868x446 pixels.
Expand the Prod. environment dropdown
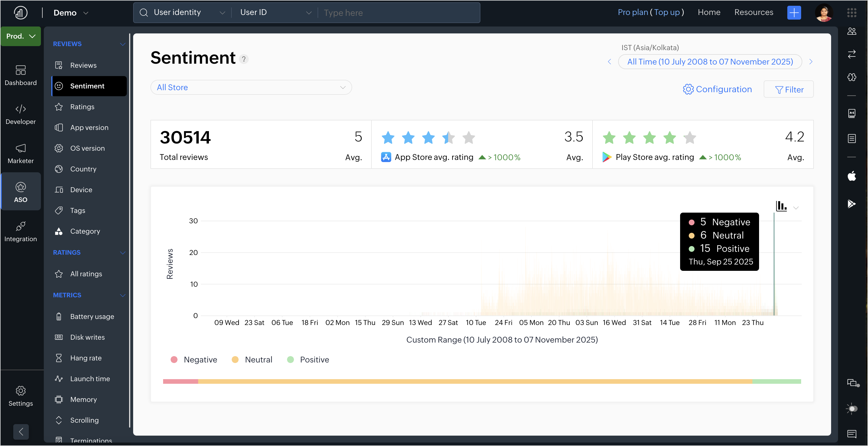point(20,36)
